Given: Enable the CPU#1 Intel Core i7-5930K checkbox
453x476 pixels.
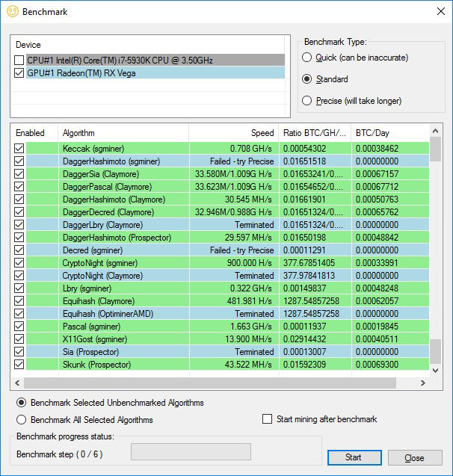Looking at the screenshot, I should coord(19,60).
